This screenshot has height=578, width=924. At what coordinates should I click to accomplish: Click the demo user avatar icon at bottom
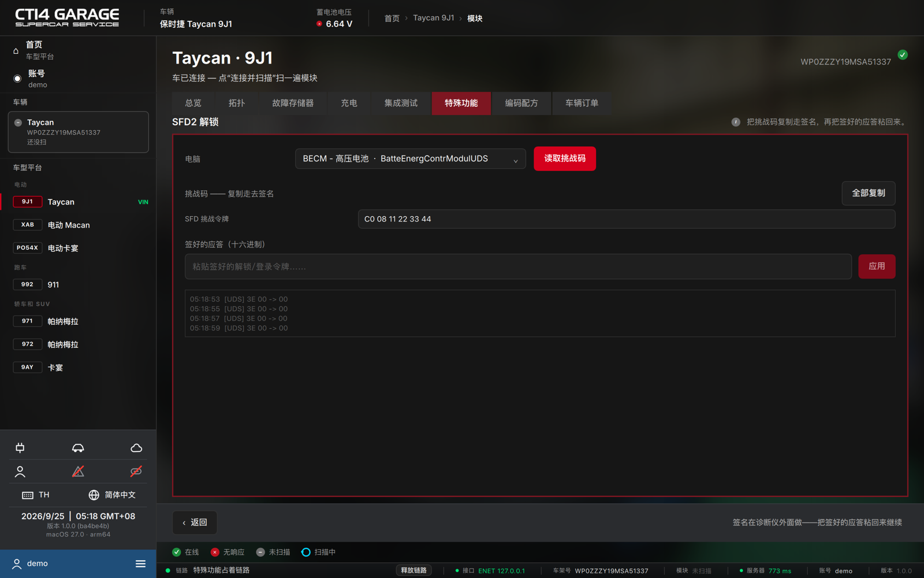[17, 564]
